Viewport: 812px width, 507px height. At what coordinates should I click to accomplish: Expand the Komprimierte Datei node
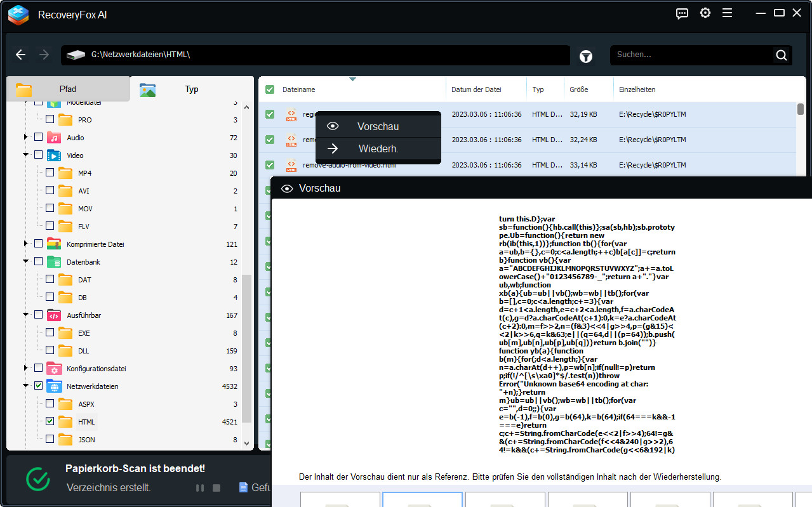point(26,244)
